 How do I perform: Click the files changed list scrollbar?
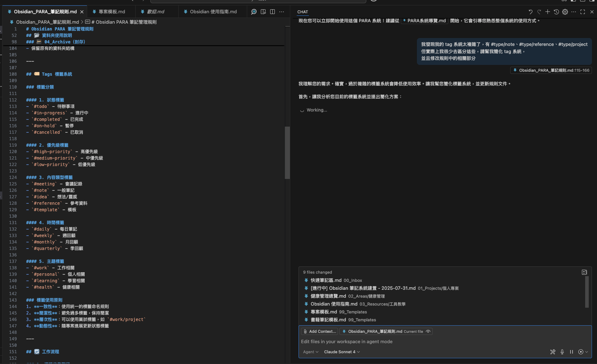click(x=587, y=292)
